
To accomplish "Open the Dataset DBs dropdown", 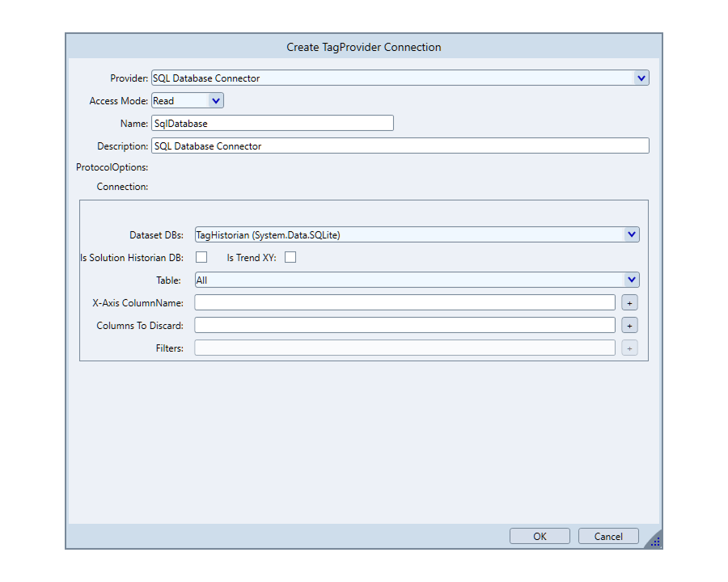I will (631, 235).
